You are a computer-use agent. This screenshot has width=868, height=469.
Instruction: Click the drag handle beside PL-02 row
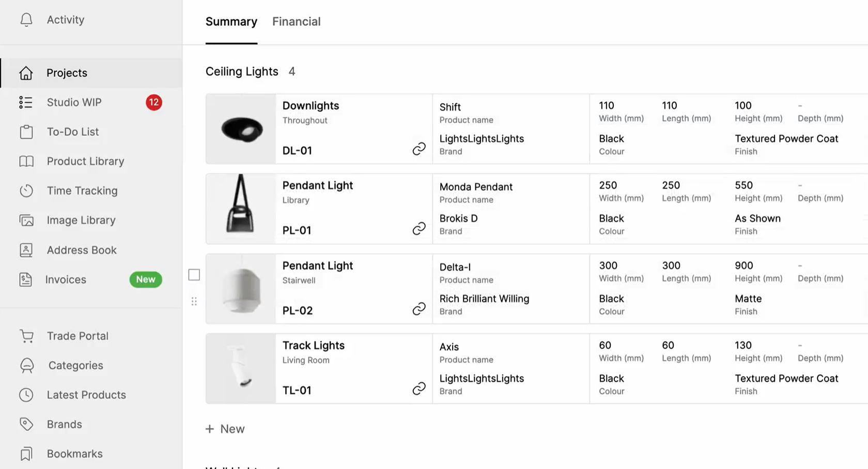point(194,301)
